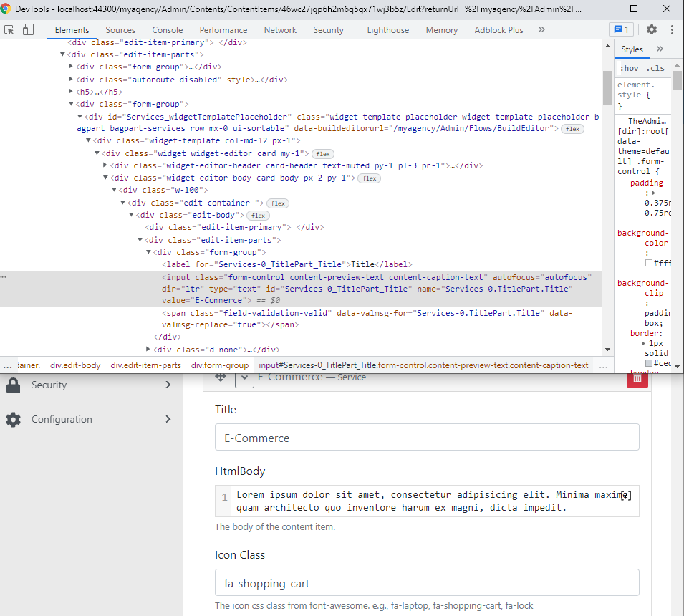Click the flex badge beside edit-container
The width and height of the screenshot is (684, 616).
pos(278,203)
